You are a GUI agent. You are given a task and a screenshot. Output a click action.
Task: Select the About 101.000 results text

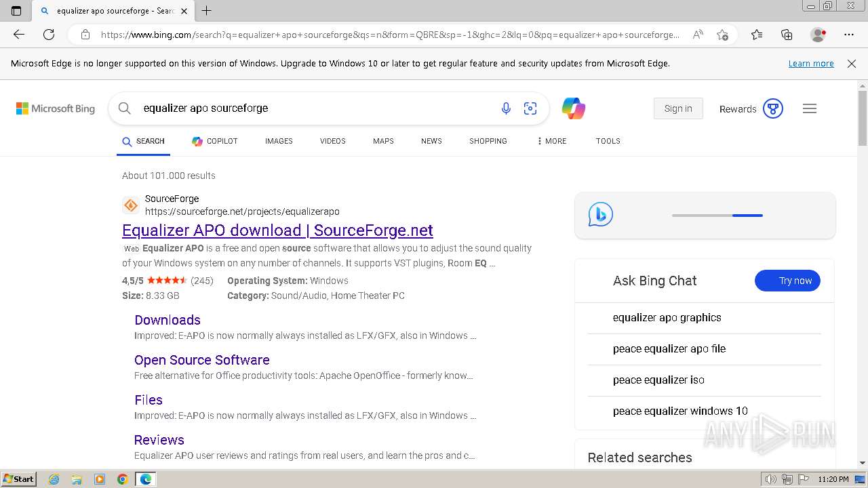[169, 176]
